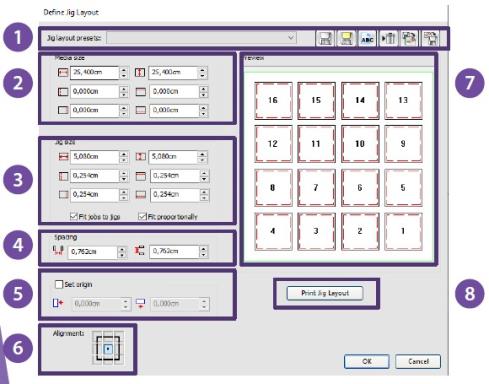
Task: Click the horizontal spacing spinner arrows
Action: (x=122, y=252)
